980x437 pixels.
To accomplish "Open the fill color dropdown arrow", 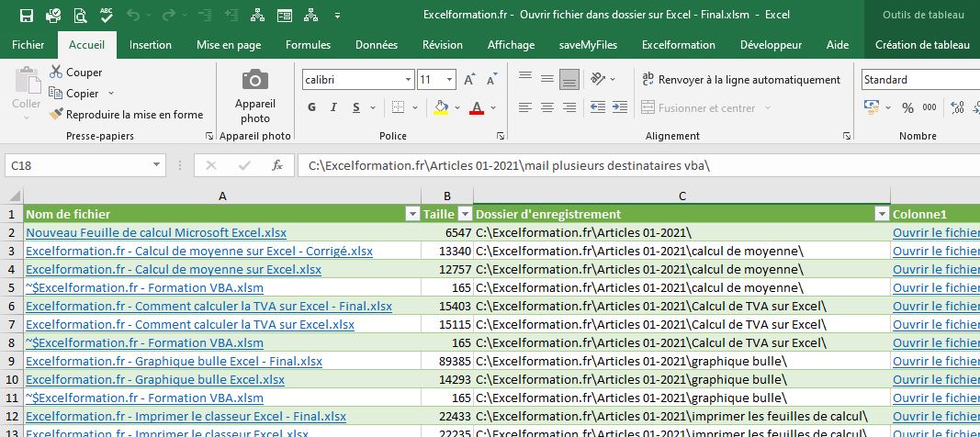I will pos(456,108).
